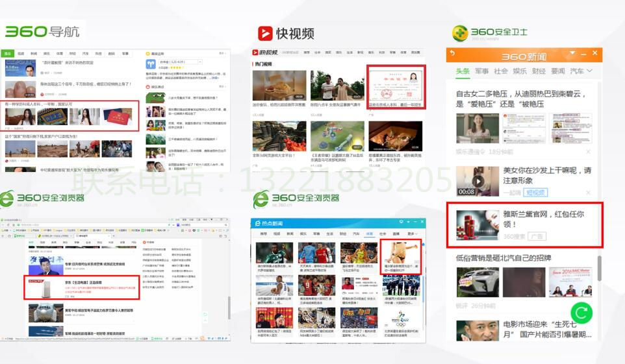Open the green-jersey footballer news thumbnail
The height and width of the screenshot is (364, 625).
point(274,252)
